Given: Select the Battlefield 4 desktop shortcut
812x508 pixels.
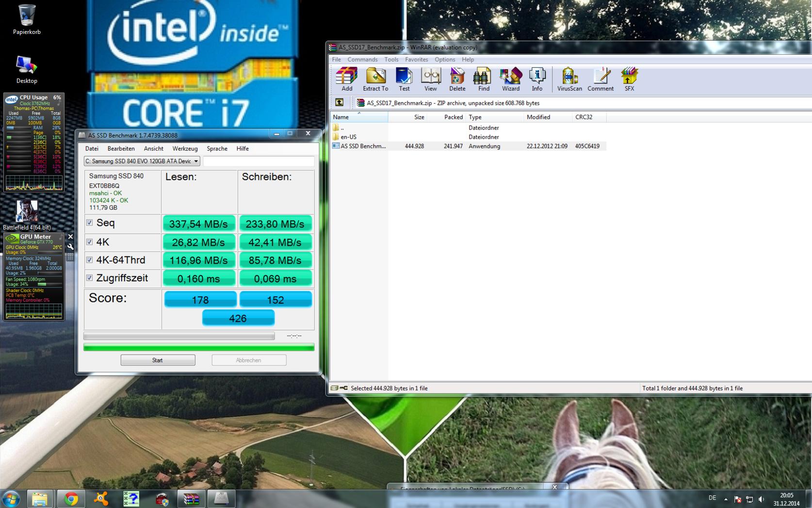Looking at the screenshot, I should 27,215.
